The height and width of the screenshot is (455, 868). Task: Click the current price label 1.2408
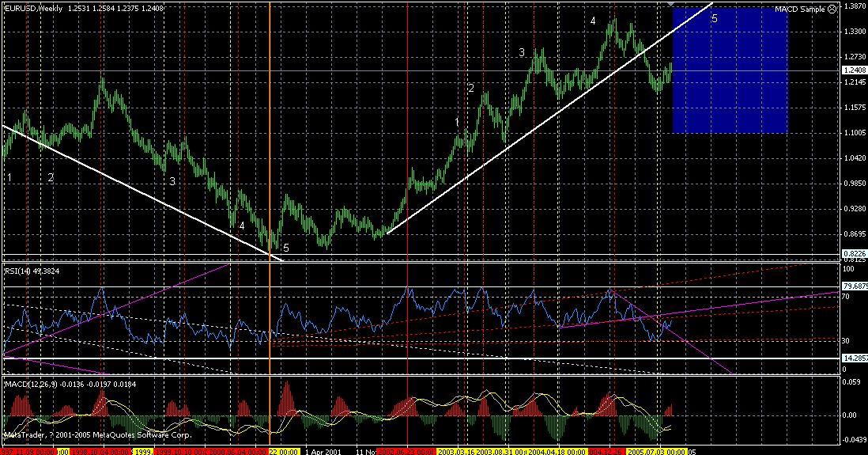coord(854,70)
